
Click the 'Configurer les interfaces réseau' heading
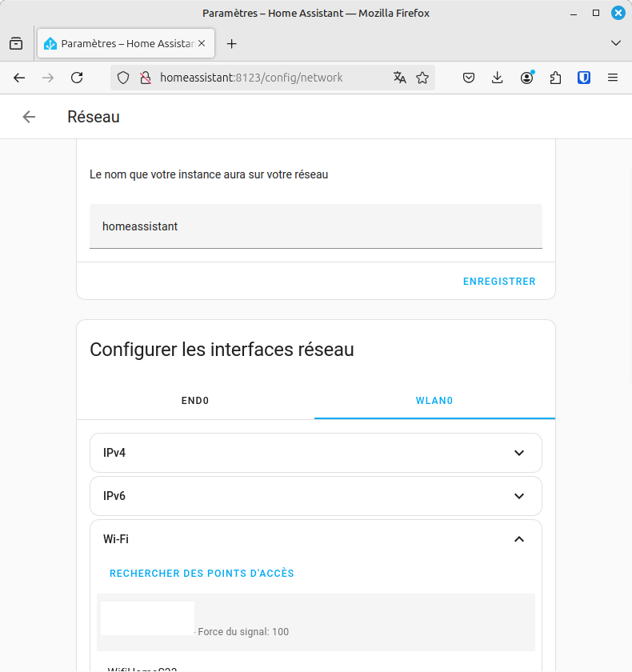click(x=222, y=350)
